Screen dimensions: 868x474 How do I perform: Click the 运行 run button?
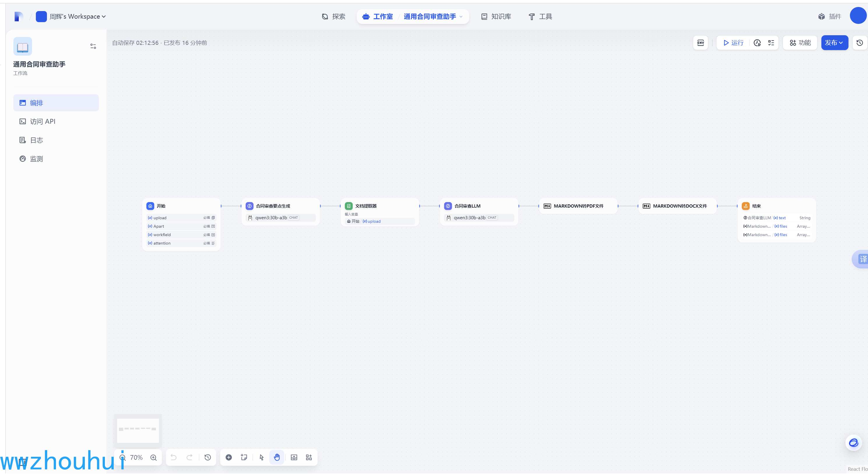[x=733, y=43]
